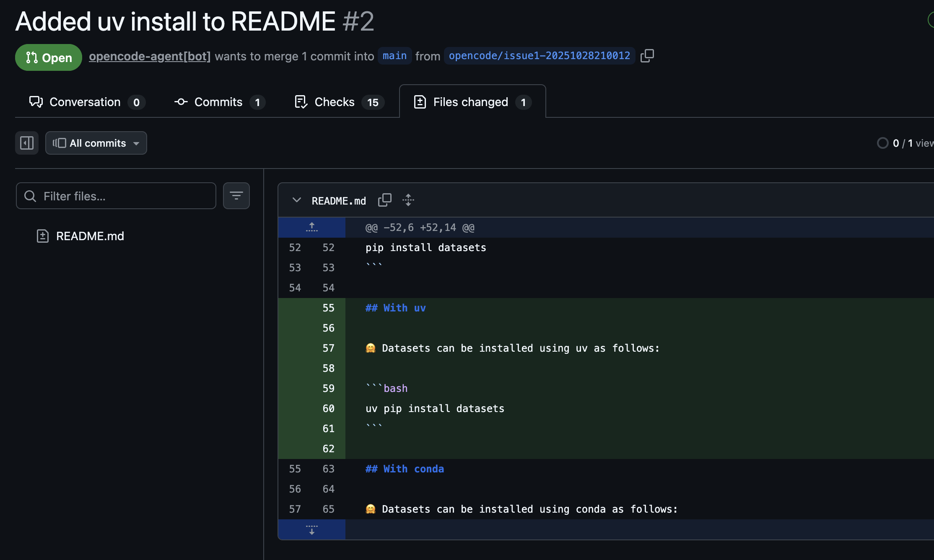This screenshot has width=934, height=560.
Task: Click the move diff icon beside README.md
Action: tap(408, 200)
